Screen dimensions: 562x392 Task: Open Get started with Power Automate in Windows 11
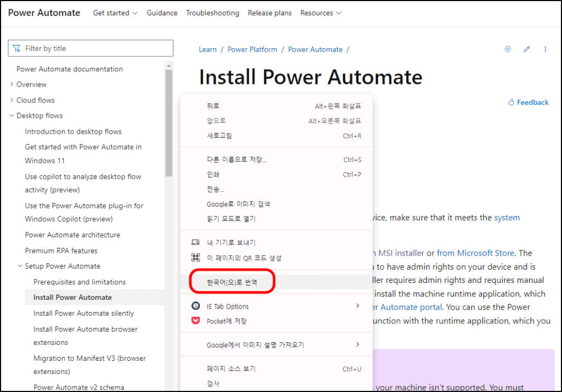(x=83, y=154)
